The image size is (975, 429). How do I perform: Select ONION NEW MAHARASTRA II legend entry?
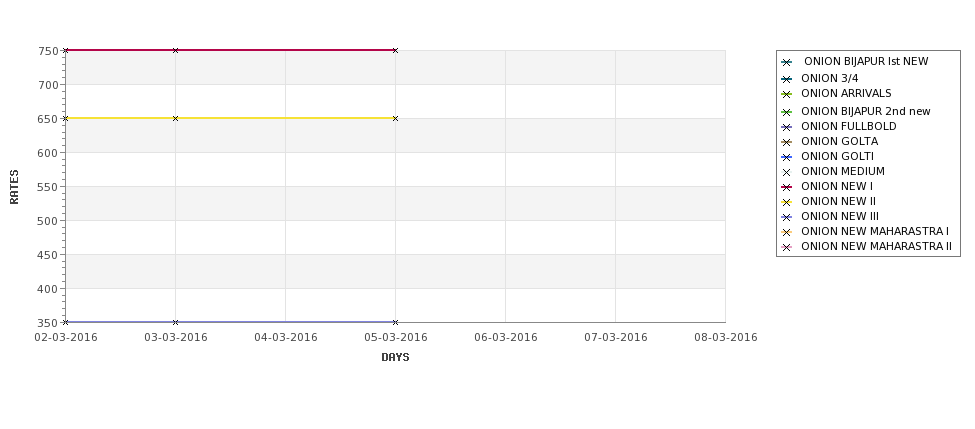[866, 247]
